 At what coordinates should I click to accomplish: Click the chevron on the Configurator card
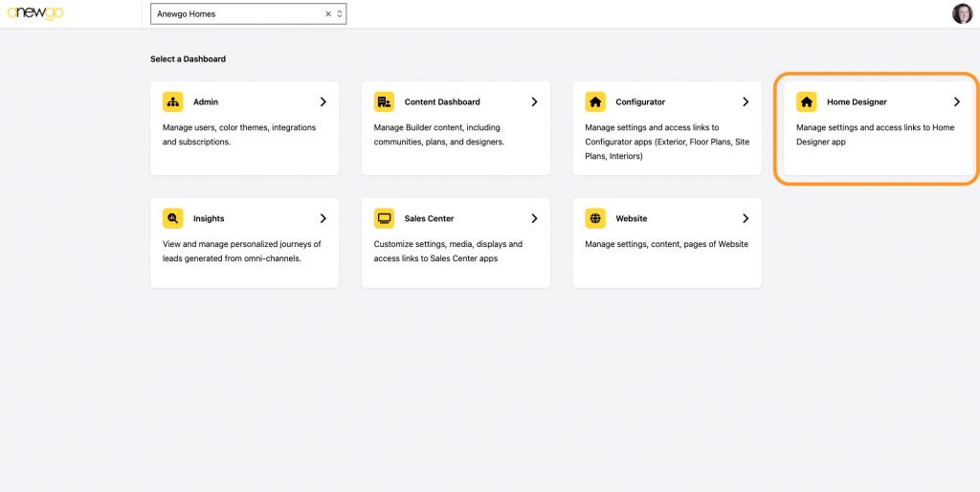pos(746,101)
